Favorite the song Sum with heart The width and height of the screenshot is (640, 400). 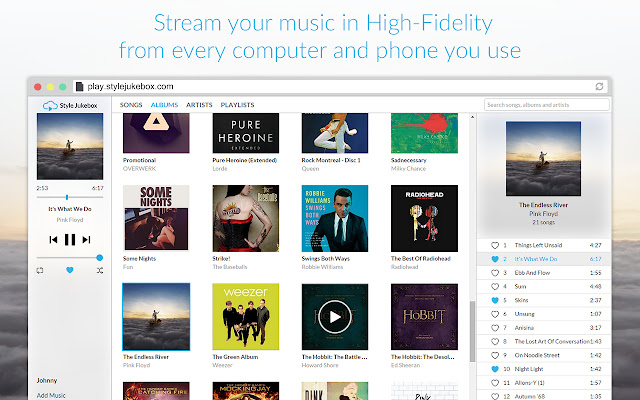click(495, 287)
